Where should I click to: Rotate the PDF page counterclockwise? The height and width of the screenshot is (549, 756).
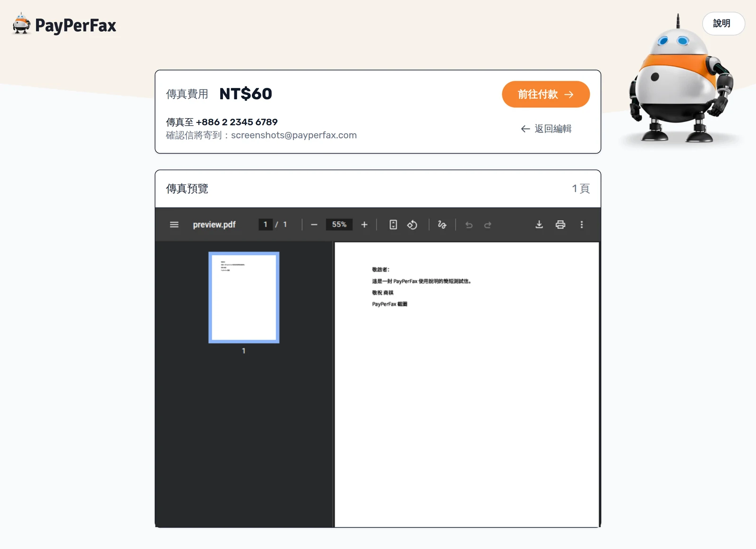tap(412, 225)
